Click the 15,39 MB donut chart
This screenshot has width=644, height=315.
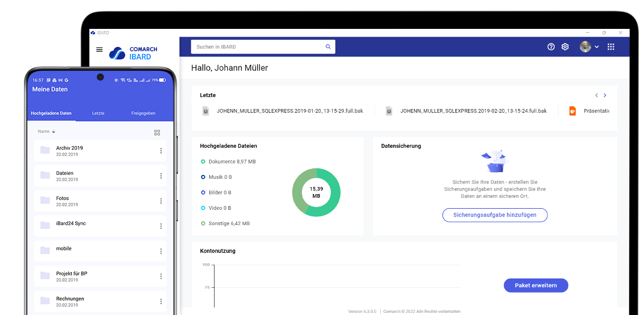click(x=316, y=192)
